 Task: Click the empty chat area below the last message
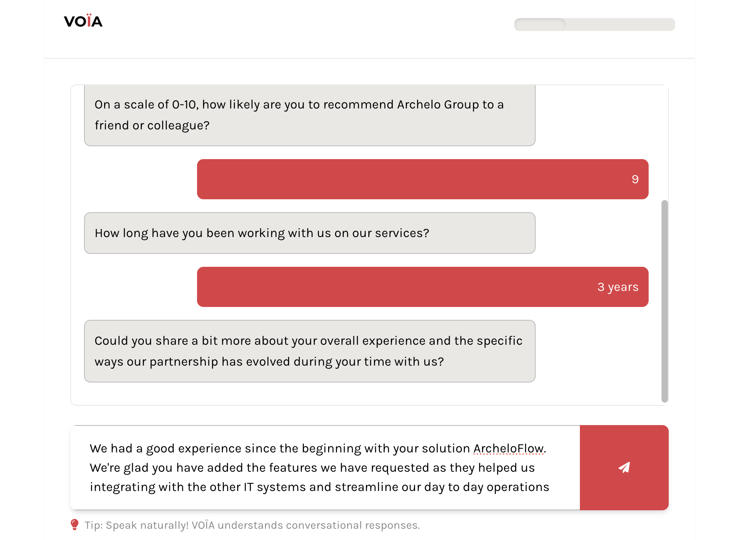coord(362,394)
